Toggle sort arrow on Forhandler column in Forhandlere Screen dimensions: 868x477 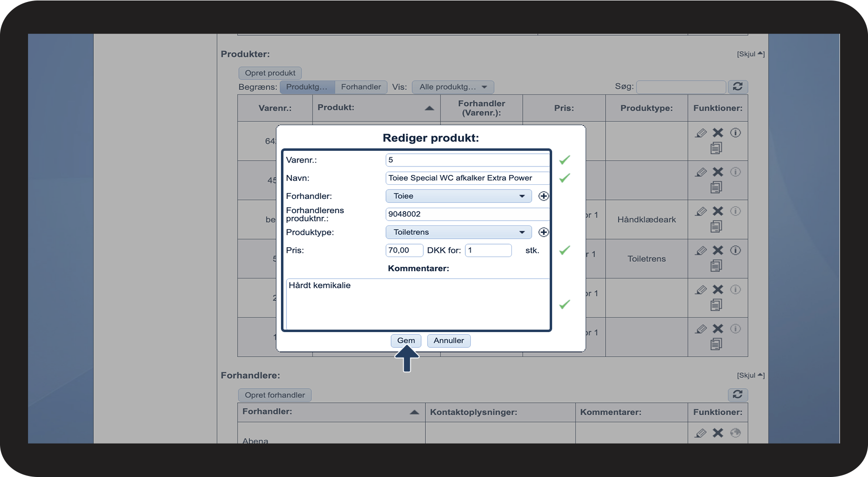click(x=414, y=412)
